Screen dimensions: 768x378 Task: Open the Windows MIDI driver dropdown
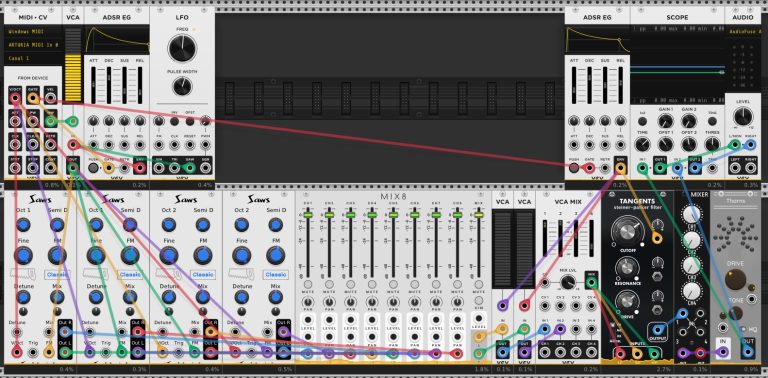[x=33, y=32]
